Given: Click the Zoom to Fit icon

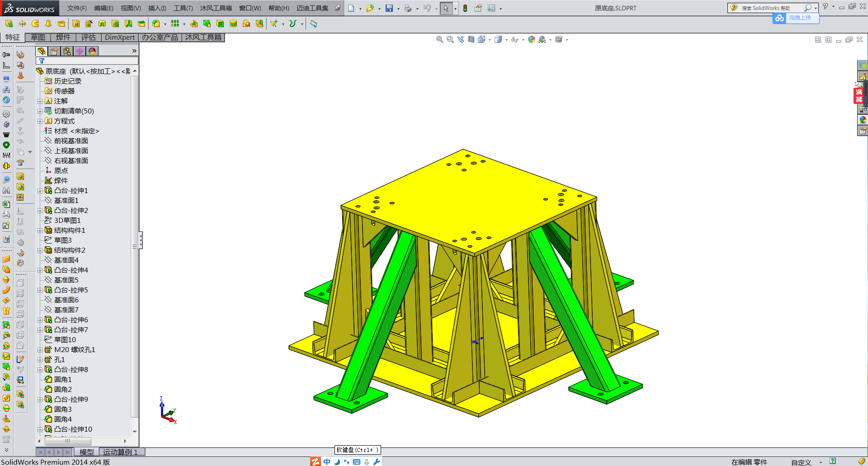Looking at the screenshot, I should tap(439, 39).
